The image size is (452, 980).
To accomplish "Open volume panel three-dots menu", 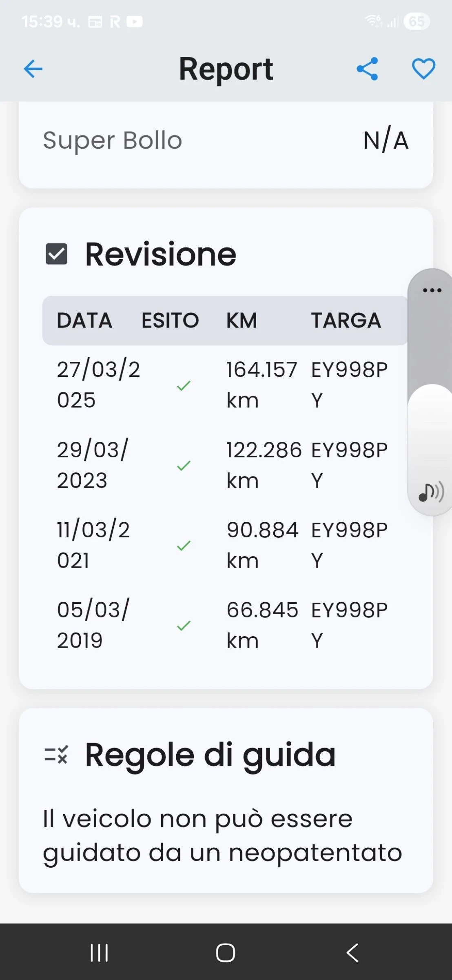I will coord(432,290).
